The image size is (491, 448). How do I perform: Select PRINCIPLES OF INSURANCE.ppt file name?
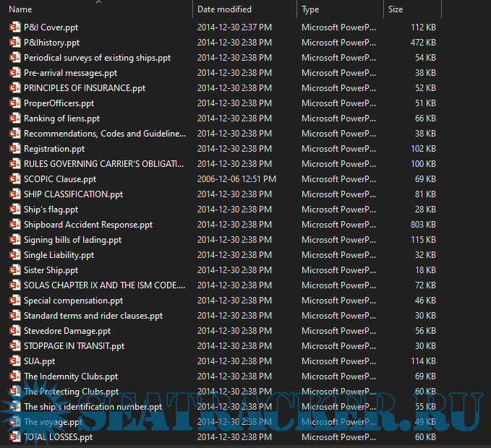pos(84,88)
